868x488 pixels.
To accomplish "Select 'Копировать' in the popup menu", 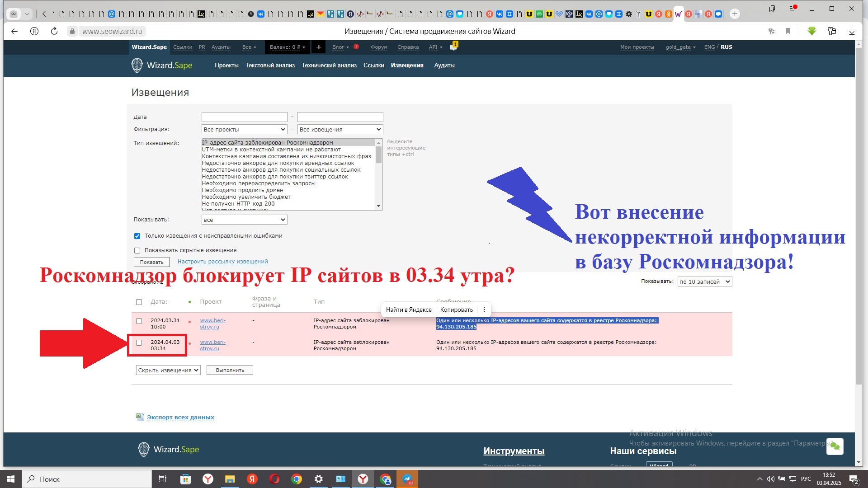I will click(x=456, y=310).
